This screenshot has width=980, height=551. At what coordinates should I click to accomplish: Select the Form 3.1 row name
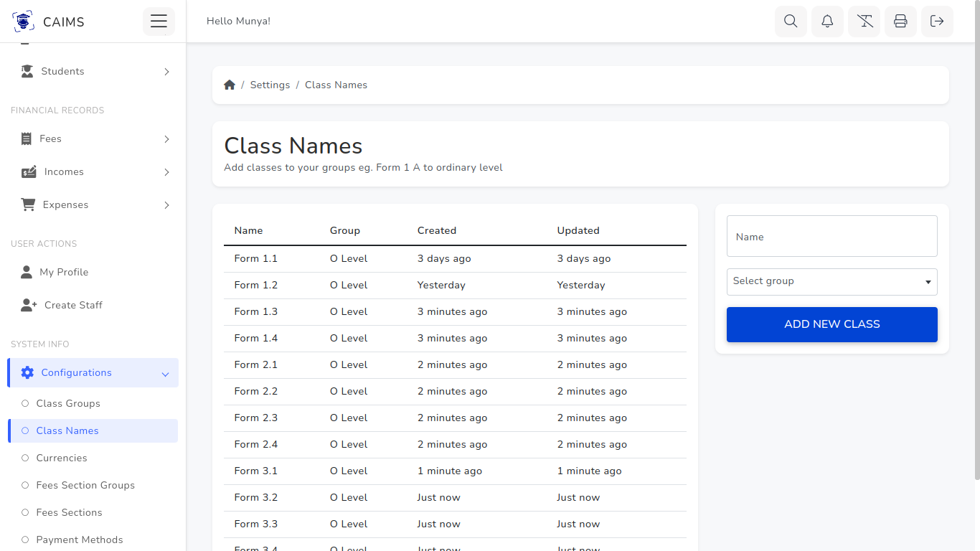pos(255,471)
